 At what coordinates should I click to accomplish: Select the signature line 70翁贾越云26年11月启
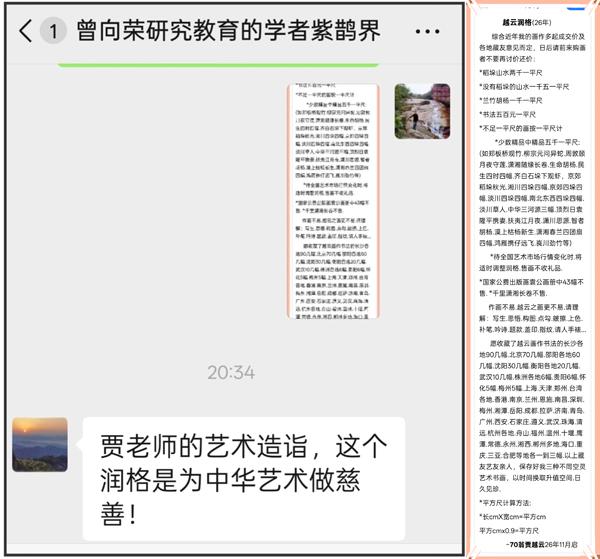point(541,544)
